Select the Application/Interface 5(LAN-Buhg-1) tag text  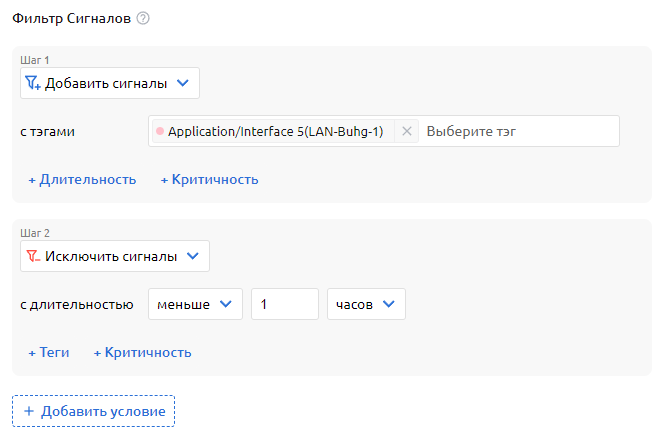coord(275,131)
